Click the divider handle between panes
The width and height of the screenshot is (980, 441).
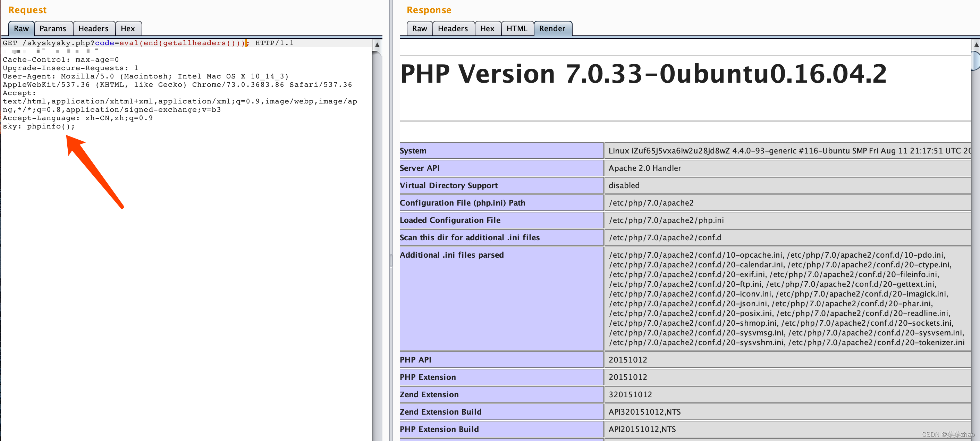click(x=391, y=260)
